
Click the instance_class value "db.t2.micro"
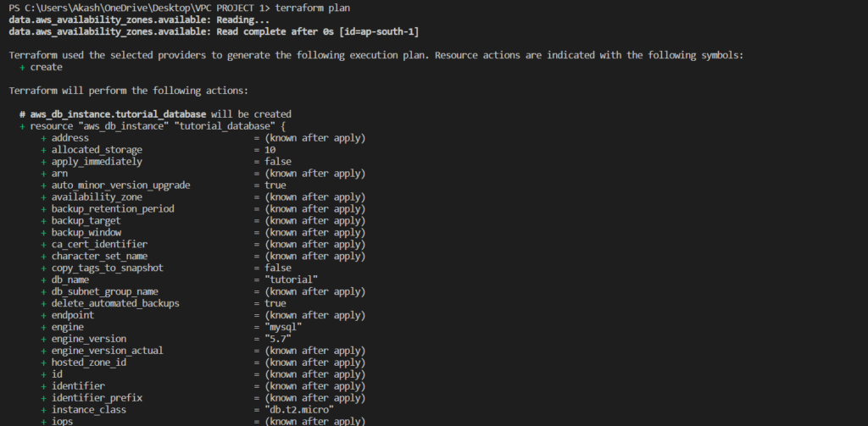point(299,410)
